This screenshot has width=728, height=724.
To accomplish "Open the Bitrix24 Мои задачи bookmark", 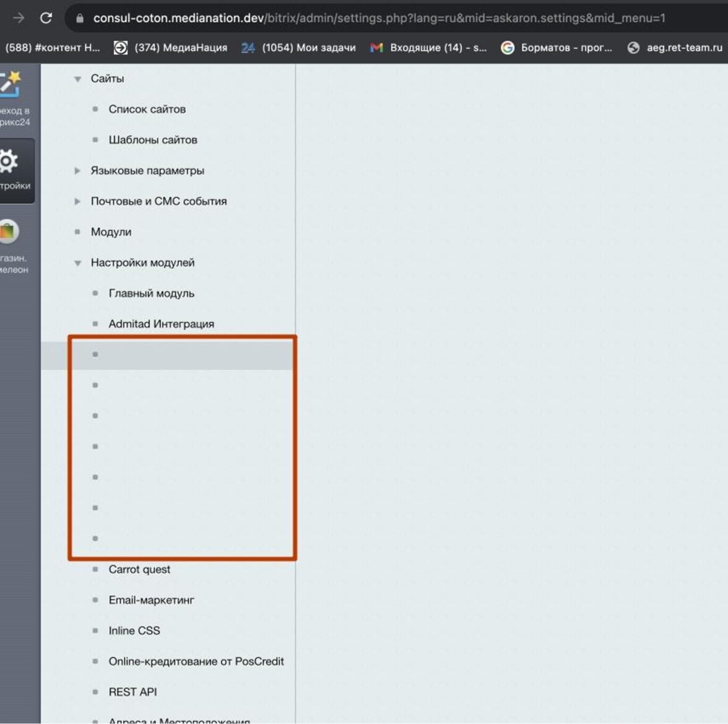I will point(298,48).
